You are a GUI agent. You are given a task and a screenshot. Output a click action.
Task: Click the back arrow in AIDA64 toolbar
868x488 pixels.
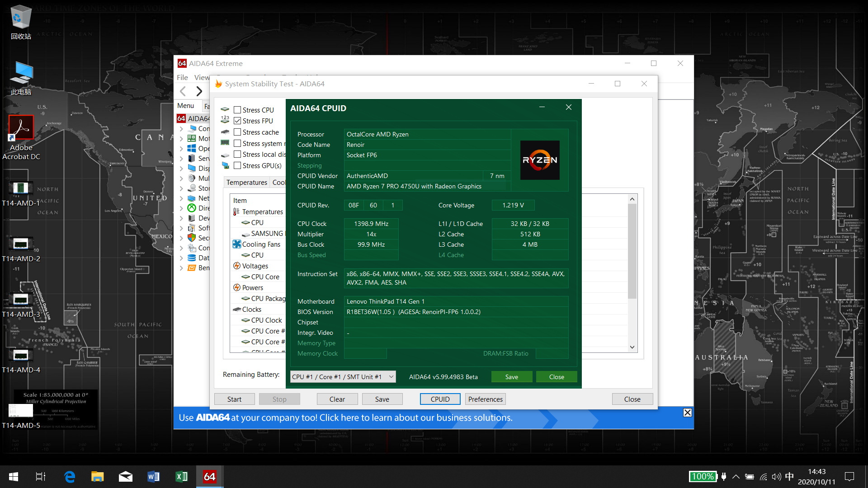pos(183,91)
